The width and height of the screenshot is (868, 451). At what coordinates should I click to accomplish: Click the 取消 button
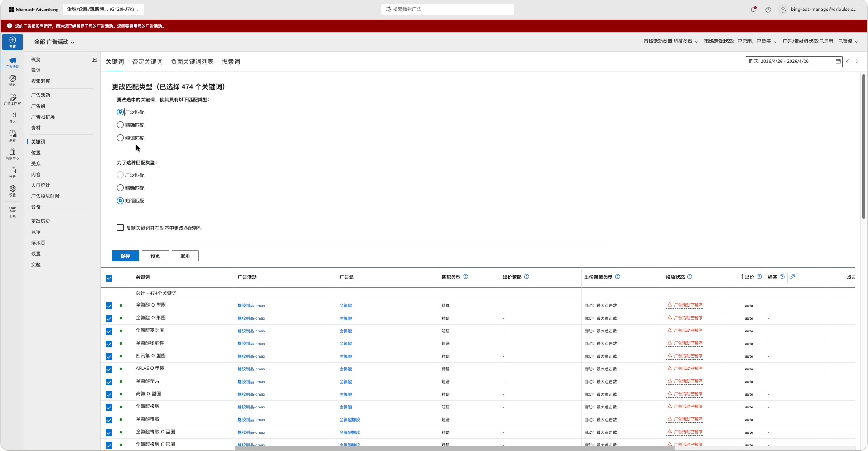click(185, 256)
